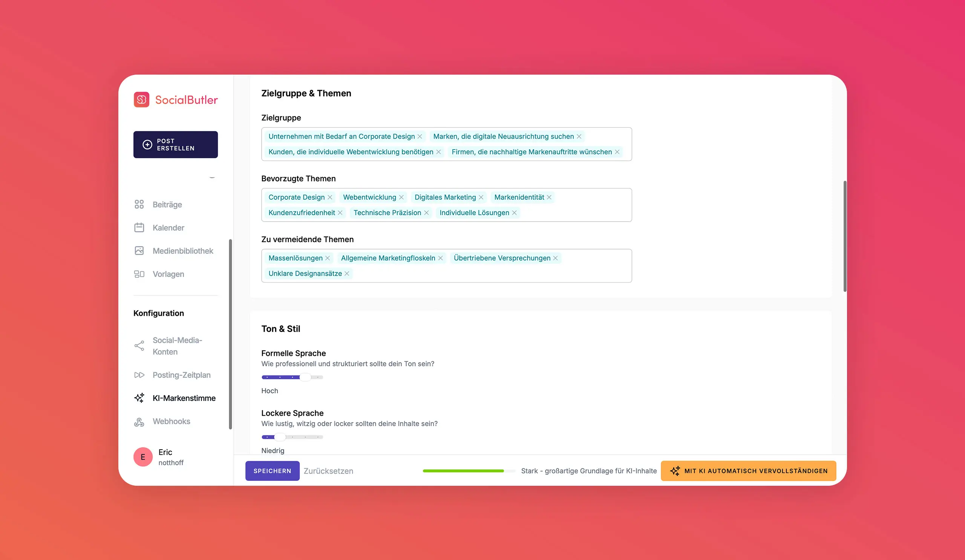
Task: Click the Social-Media-Konten share icon
Action: tap(139, 346)
